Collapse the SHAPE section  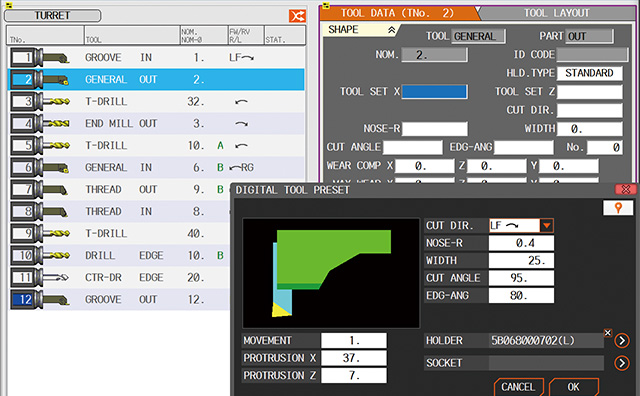coord(391,30)
